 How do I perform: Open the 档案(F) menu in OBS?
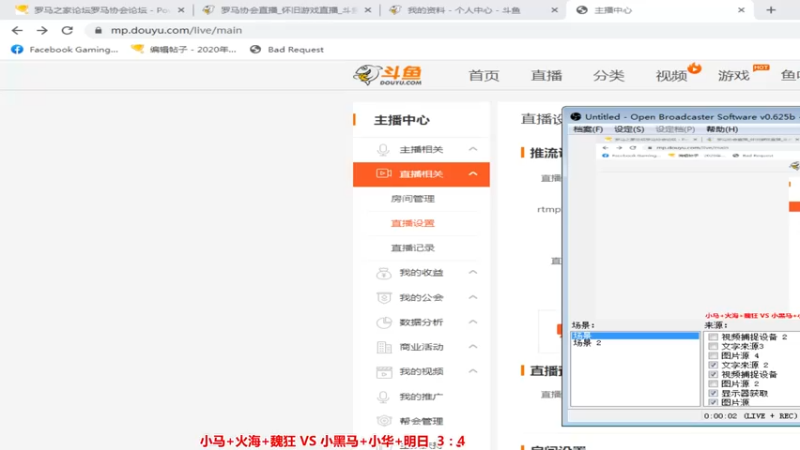[x=588, y=129]
